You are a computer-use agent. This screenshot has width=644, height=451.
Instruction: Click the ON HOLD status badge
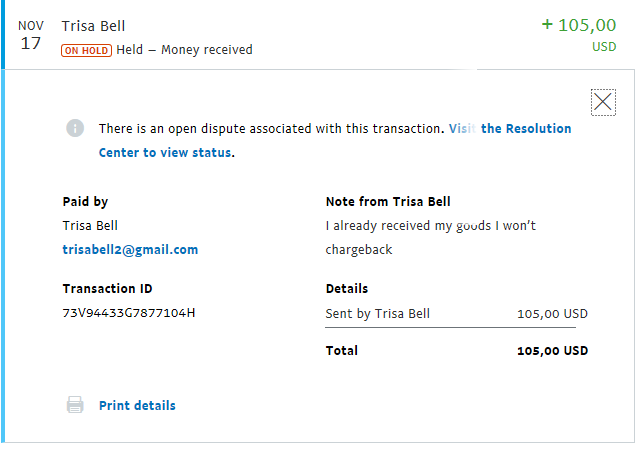coord(86,51)
